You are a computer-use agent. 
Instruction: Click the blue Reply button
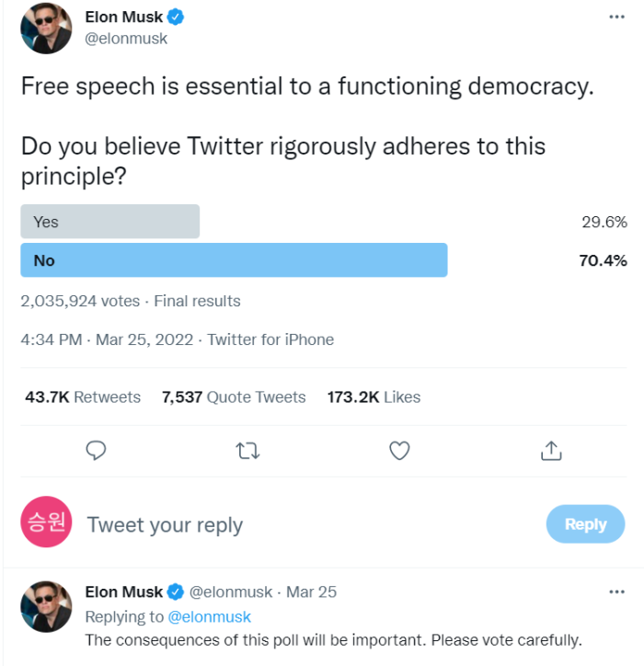585,523
